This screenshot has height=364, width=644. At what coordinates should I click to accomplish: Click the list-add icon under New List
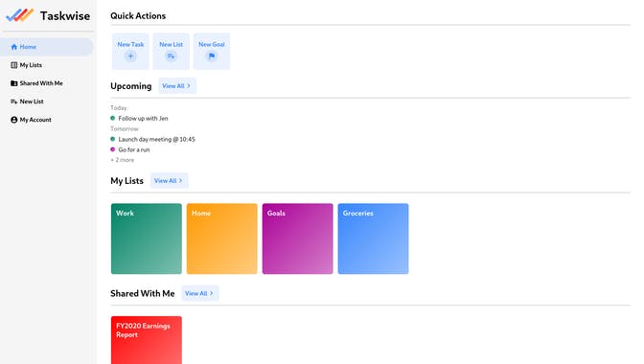click(x=171, y=57)
